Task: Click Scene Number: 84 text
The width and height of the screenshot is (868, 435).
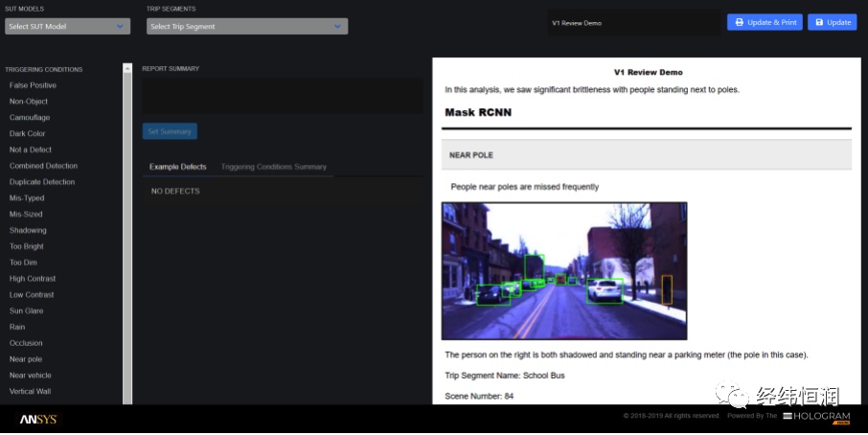Action: tap(479, 397)
